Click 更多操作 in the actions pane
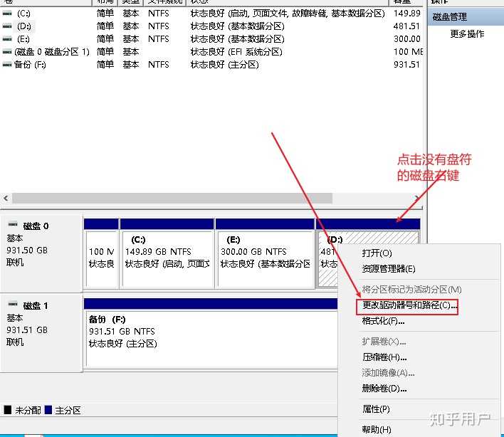 pos(467,33)
